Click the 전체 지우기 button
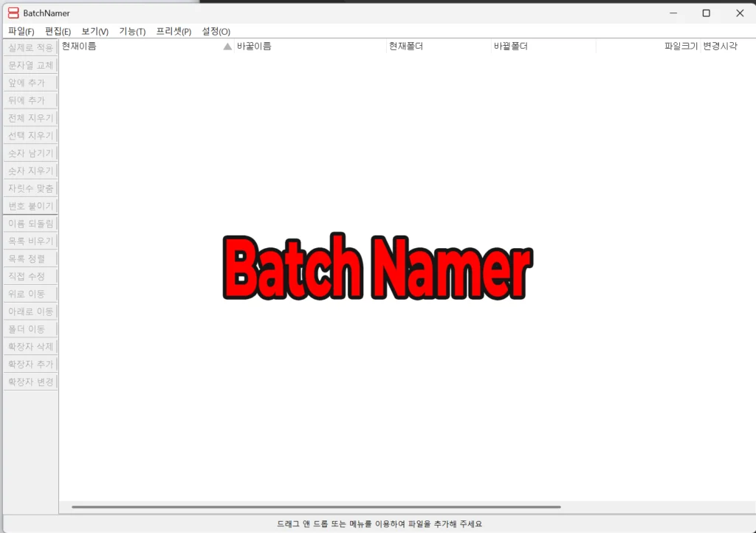 30,118
